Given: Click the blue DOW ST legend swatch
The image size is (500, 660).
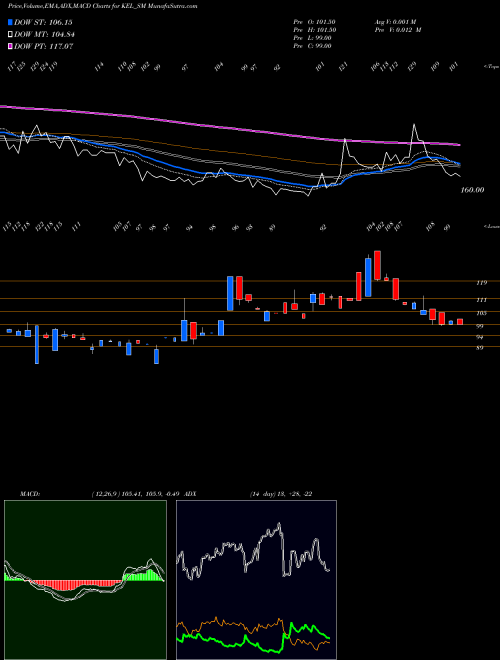Looking at the screenshot, I should pyautogui.click(x=10, y=22).
